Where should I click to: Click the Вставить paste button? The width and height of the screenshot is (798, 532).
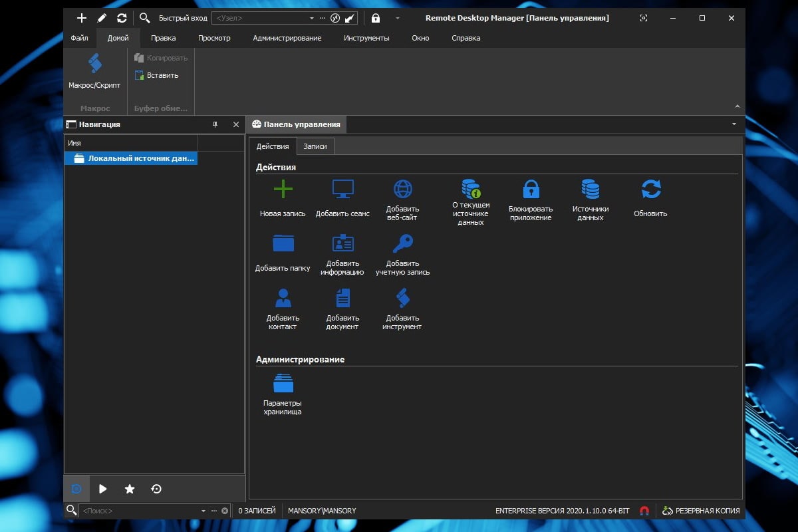click(x=156, y=75)
